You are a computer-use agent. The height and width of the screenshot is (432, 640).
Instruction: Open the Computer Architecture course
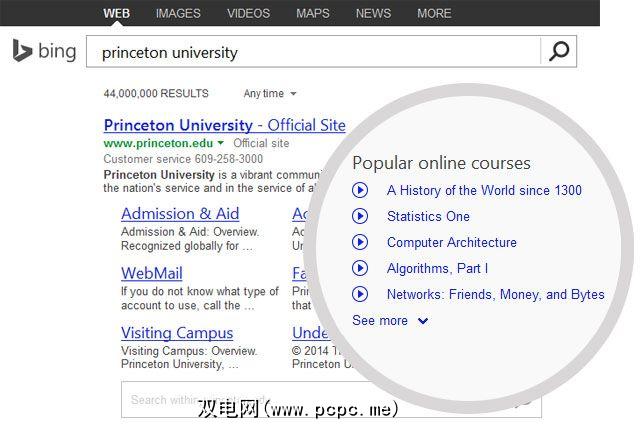pos(452,242)
